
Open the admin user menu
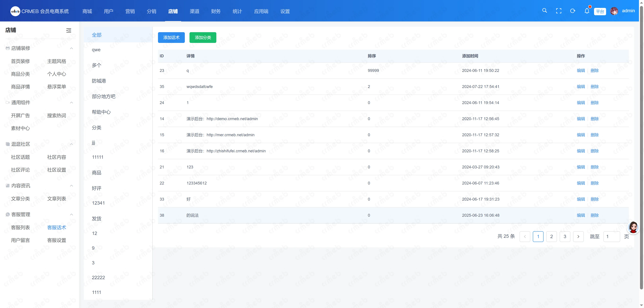[628, 11]
